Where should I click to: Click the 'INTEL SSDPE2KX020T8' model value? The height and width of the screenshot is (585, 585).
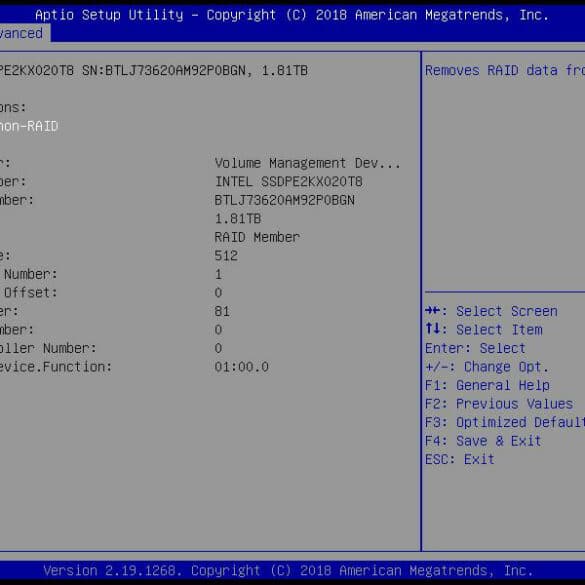tap(288, 182)
